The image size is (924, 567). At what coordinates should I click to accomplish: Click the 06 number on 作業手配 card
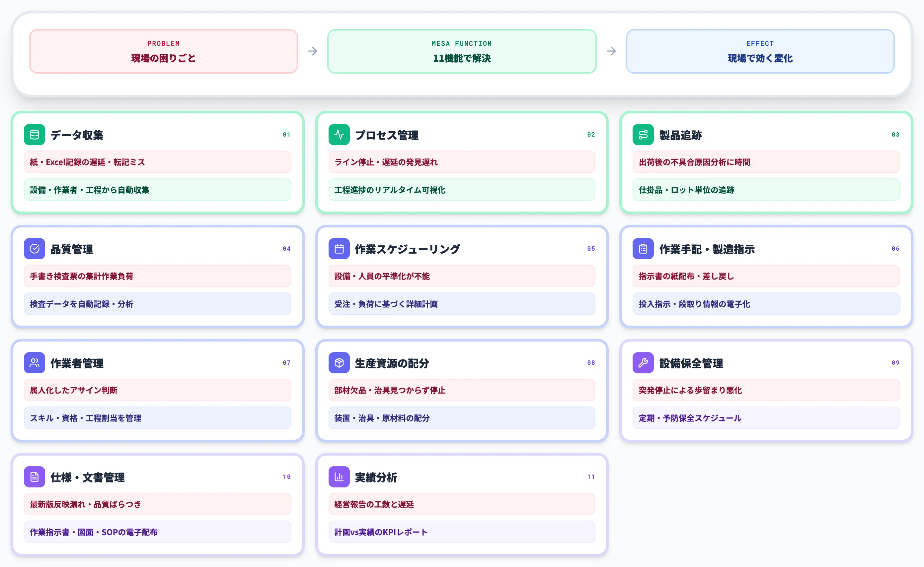895,249
